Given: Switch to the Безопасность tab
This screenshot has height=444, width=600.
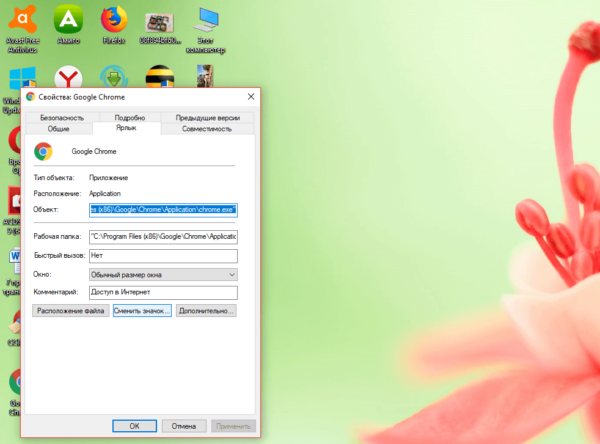Looking at the screenshot, I should [x=62, y=118].
